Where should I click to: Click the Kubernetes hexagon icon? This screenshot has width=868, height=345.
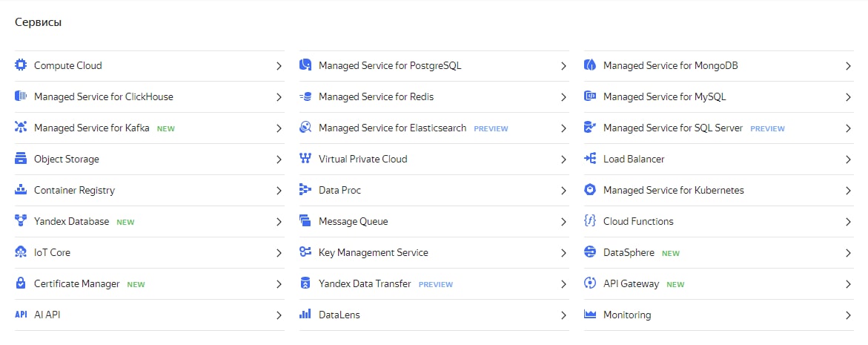coord(589,190)
